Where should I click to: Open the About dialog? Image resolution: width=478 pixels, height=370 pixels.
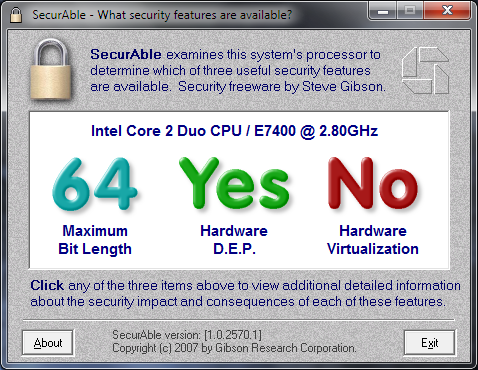[48, 343]
